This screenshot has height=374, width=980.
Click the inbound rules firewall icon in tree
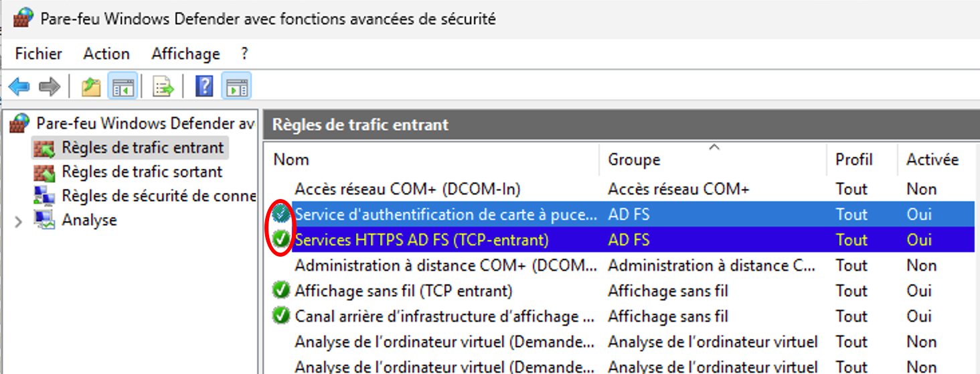pos(45,148)
